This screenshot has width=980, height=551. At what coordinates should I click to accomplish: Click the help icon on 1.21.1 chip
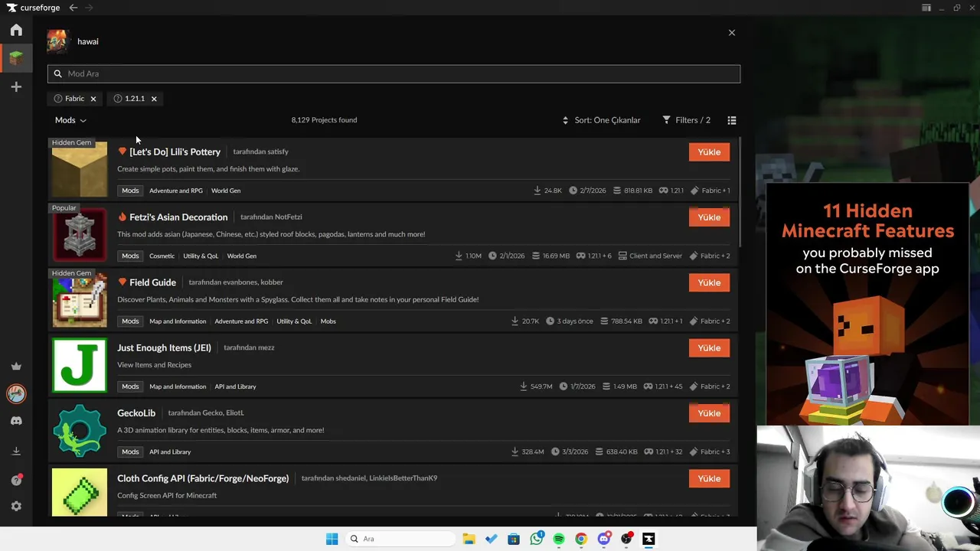tap(118, 99)
